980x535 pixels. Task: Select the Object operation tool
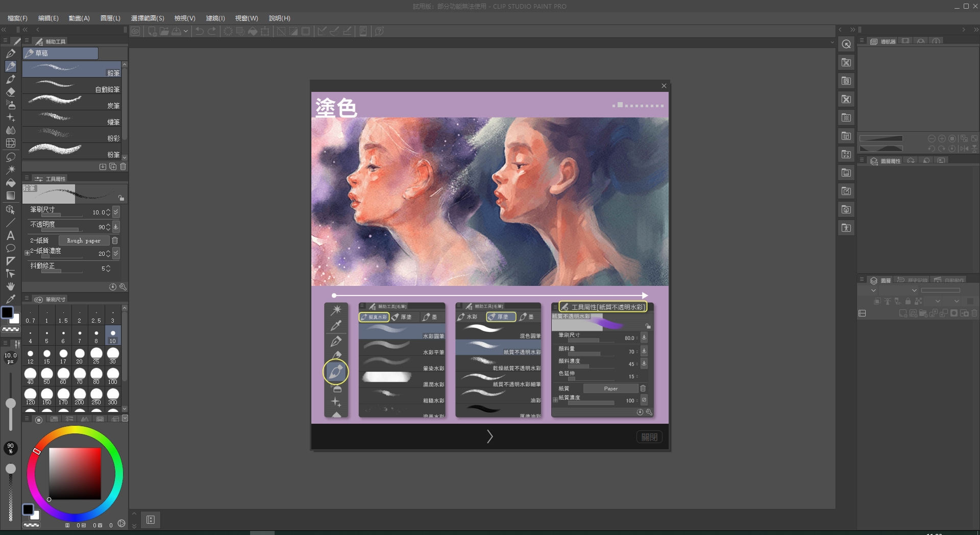click(11, 209)
